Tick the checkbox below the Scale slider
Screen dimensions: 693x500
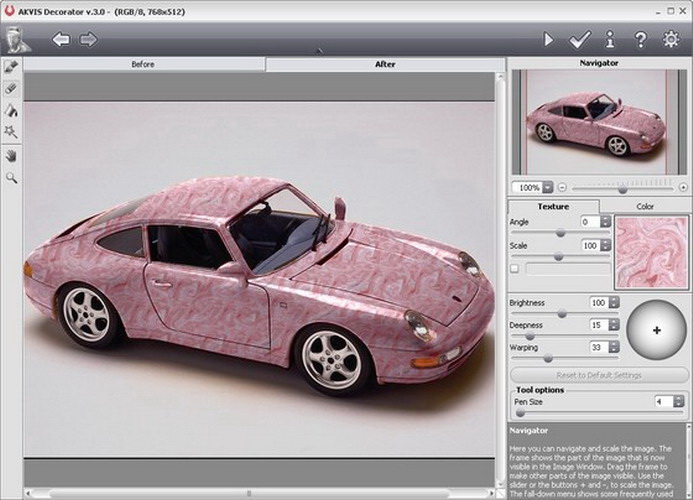[514, 268]
